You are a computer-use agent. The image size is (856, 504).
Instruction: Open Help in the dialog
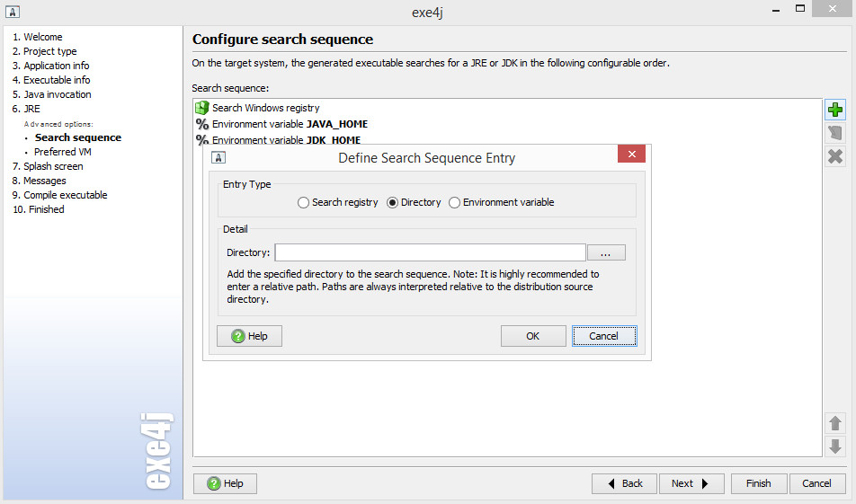(x=249, y=336)
